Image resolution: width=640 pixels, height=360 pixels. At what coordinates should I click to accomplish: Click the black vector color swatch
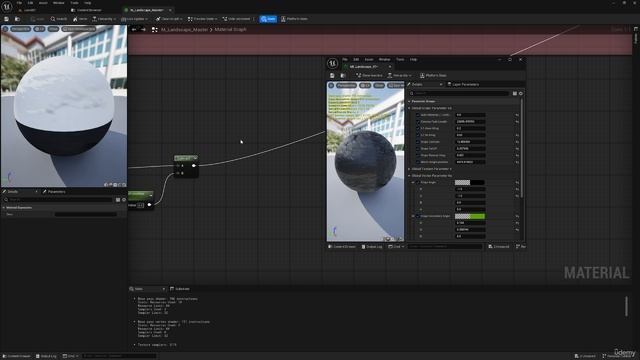[x=470, y=182]
